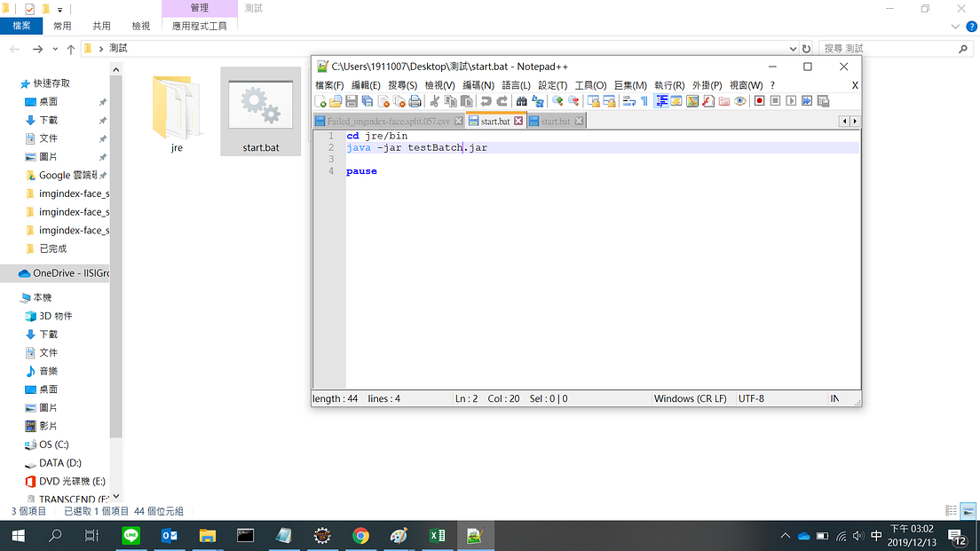Open the 檢視 ribbon tab in Explorer
Screen dimensions: 980x551
click(140, 27)
